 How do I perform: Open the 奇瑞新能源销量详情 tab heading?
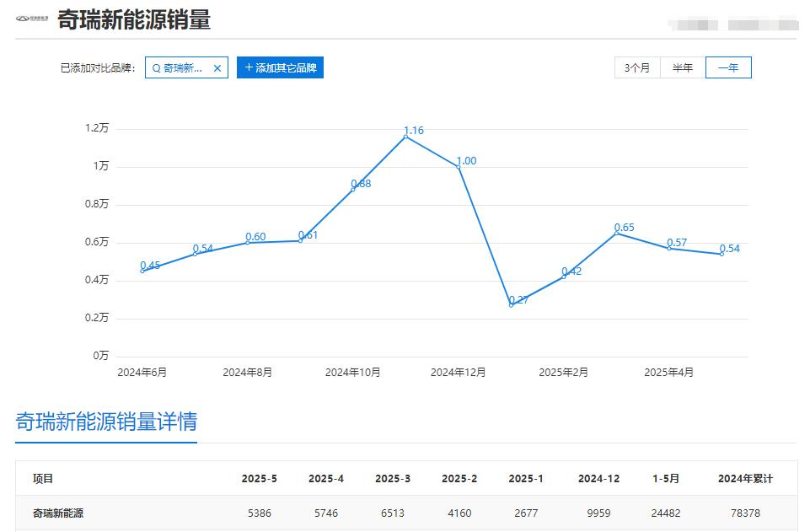pos(106,422)
